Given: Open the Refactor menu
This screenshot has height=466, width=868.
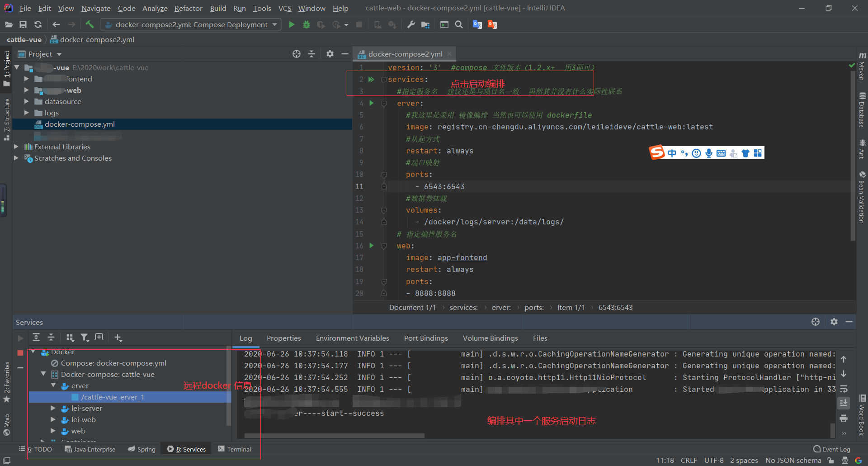Looking at the screenshot, I should point(188,8).
